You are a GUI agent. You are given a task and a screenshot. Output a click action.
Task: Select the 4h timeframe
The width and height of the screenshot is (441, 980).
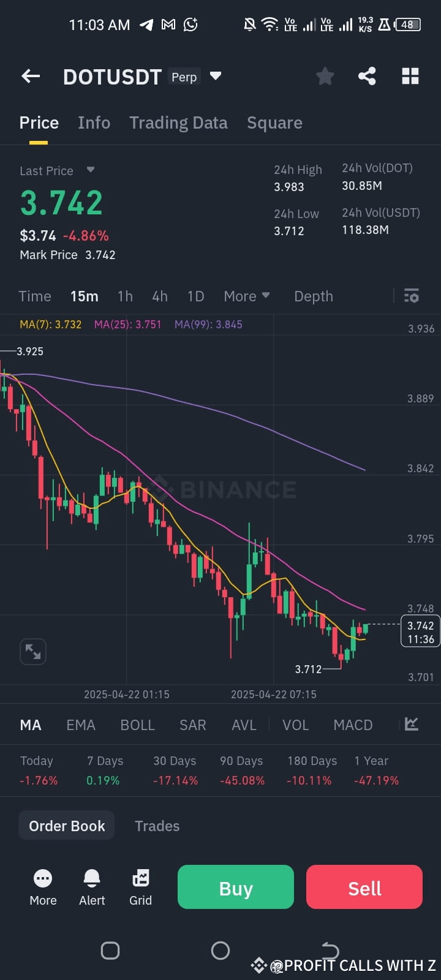(160, 296)
